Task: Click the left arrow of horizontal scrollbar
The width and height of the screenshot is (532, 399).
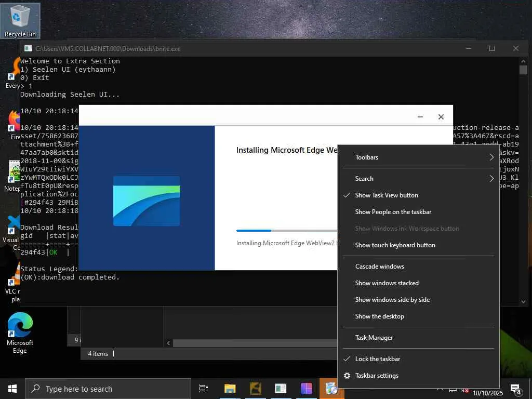Action: (x=168, y=343)
